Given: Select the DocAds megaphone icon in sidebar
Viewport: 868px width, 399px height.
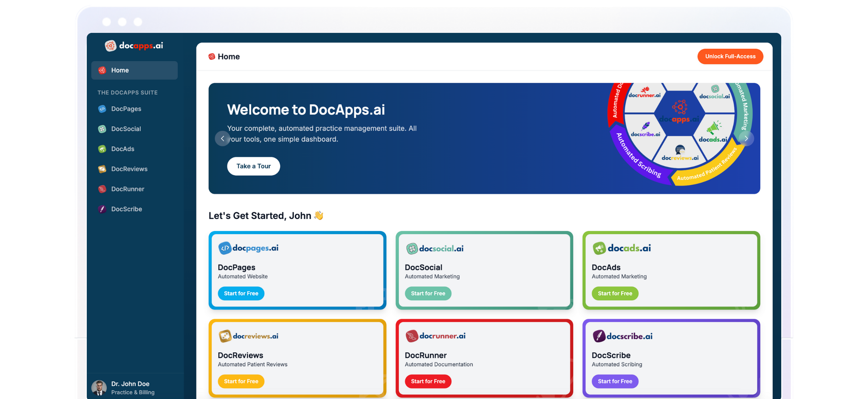Looking at the screenshot, I should click(102, 149).
